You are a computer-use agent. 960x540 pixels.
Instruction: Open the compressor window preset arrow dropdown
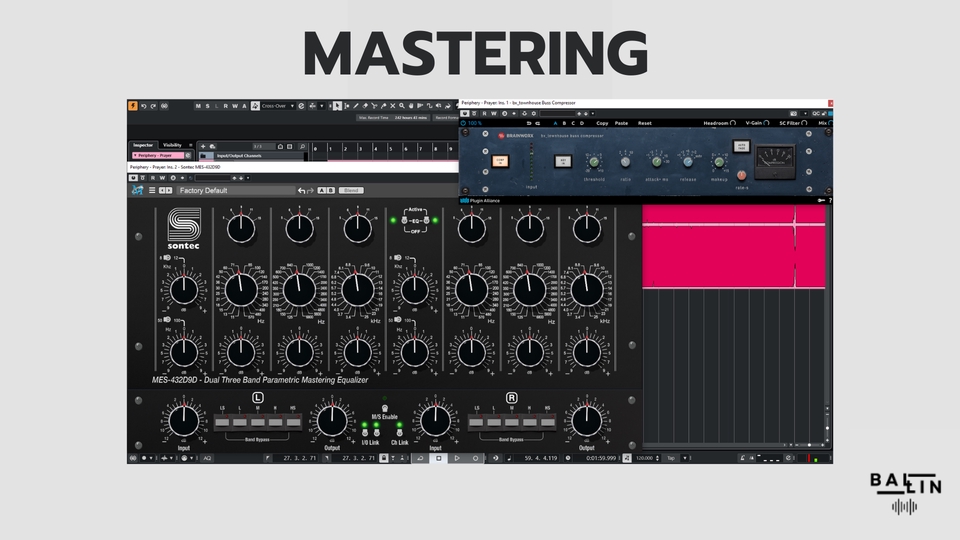tap(593, 113)
